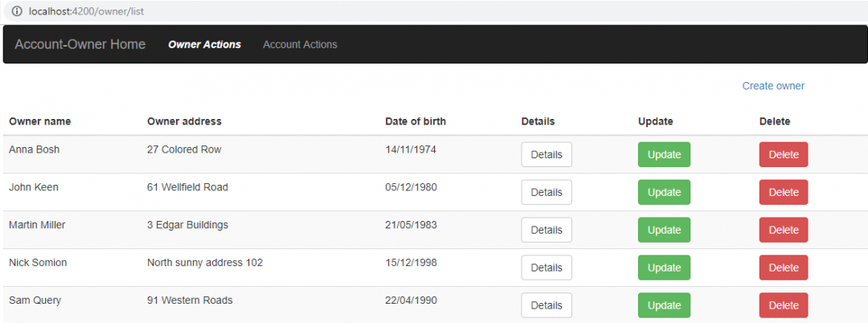Click address 61 Wellfield Road

(187, 187)
